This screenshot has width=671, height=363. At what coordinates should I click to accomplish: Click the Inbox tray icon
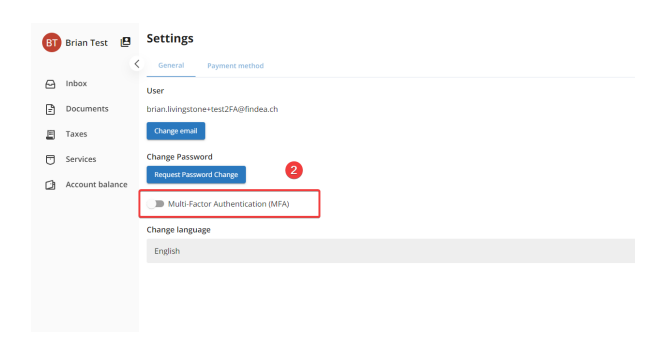[50, 84]
